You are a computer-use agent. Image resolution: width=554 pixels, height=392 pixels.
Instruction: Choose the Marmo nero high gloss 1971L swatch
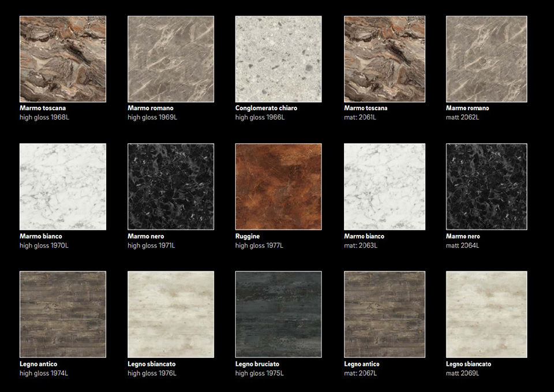click(x=170, y=186)
